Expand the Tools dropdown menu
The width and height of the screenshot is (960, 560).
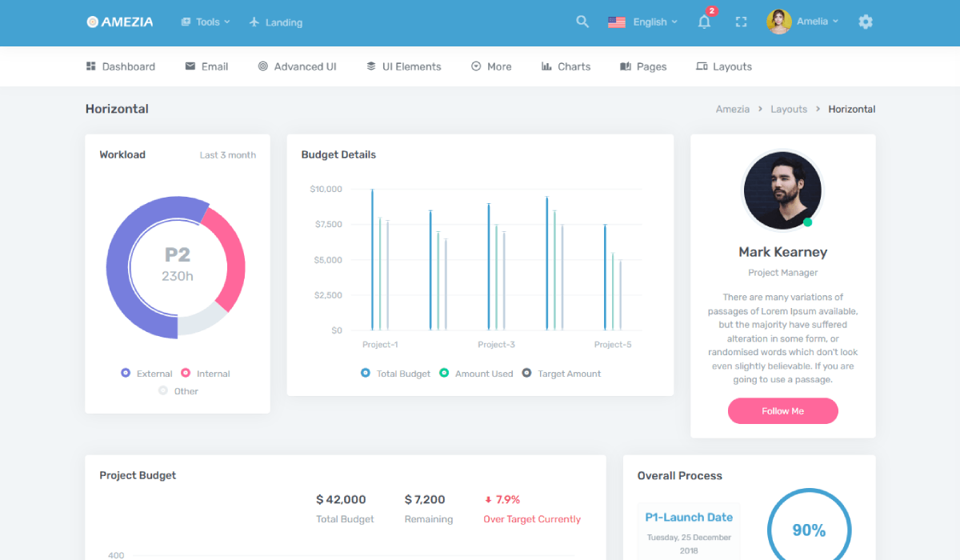click(206, 22)
